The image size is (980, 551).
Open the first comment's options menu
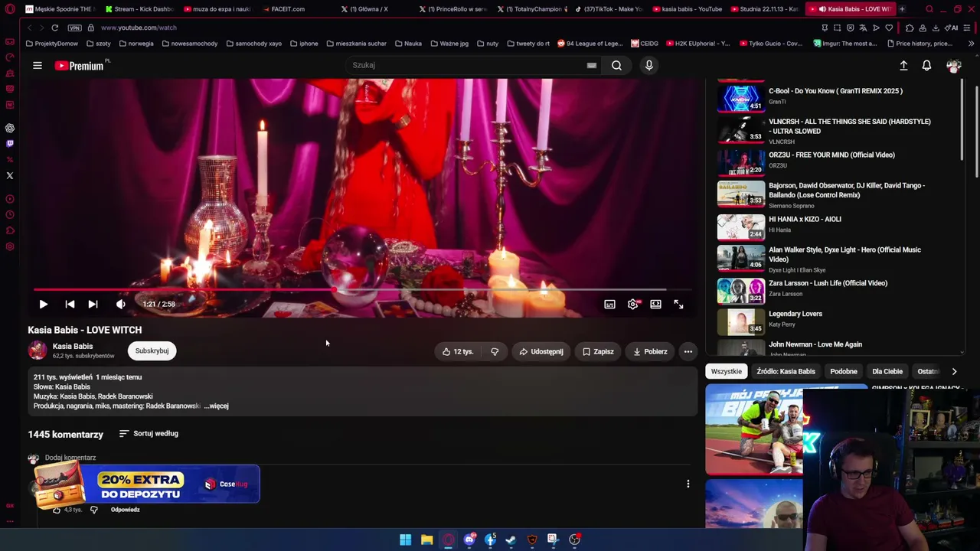[688, 484]
